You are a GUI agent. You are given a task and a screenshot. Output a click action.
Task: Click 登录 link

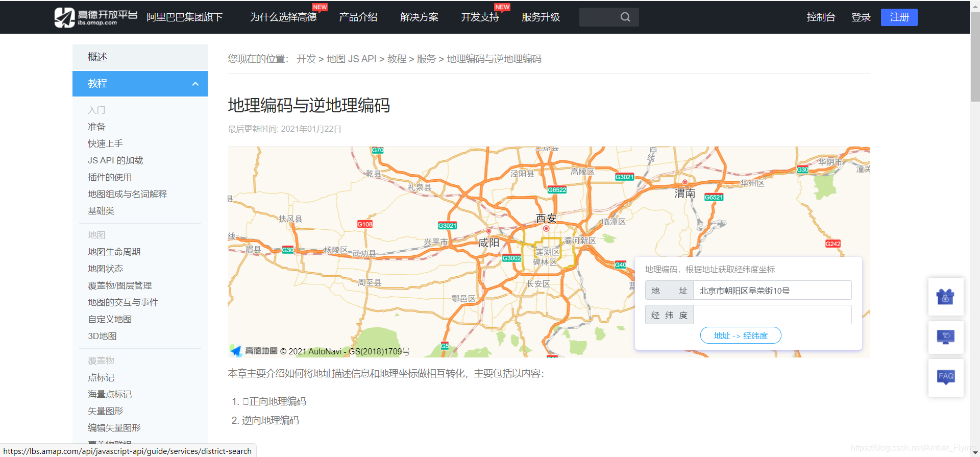pos(861,17)
